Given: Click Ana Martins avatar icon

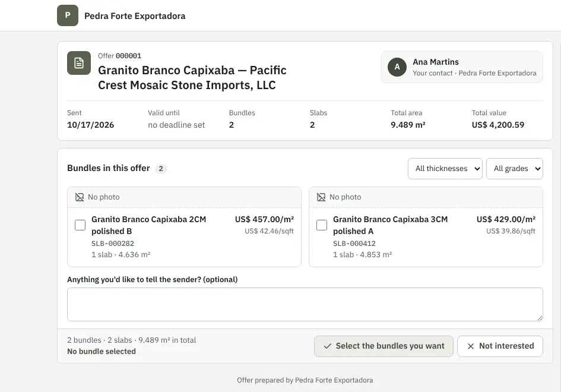Looking at the screenshot, I should click(397, 67).
